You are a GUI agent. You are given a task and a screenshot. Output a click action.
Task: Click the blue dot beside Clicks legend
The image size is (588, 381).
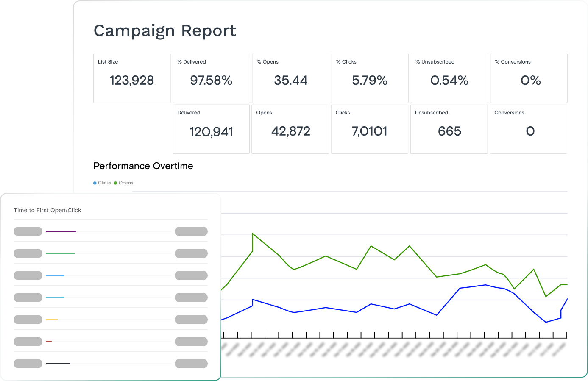pos(95,183)
